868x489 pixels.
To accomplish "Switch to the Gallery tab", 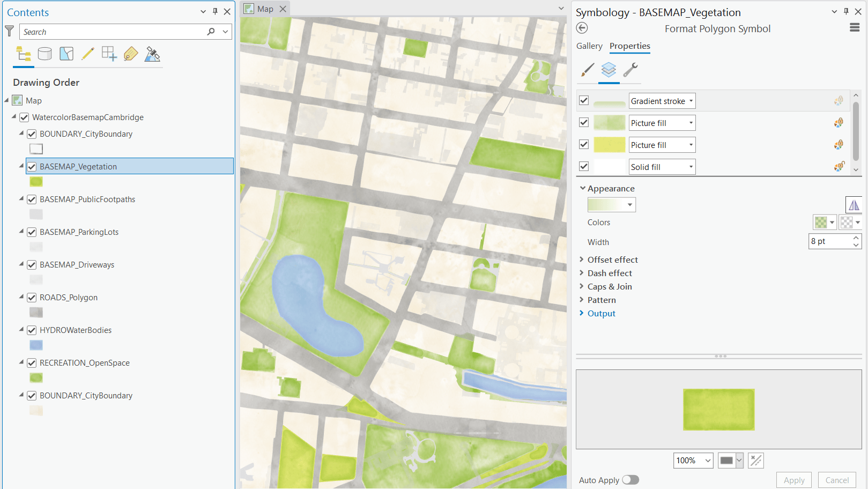I will pos(589,46).
